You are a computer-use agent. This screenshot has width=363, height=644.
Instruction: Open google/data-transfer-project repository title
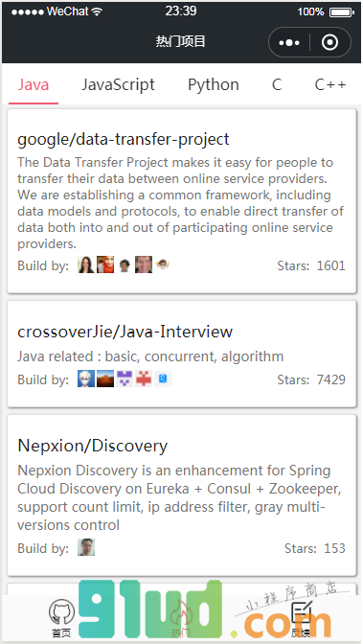click(124, 139)
